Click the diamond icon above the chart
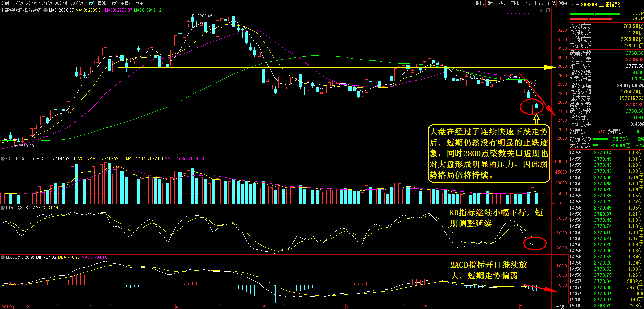Image resolution: width=644 pixels, height=309 pixels. coord(542,11)
